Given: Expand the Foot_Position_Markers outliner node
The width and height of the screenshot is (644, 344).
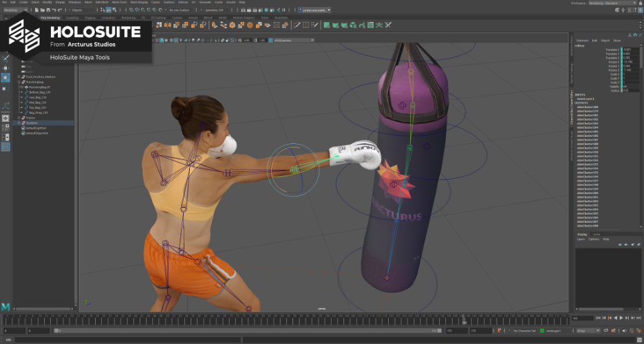Looking at the screenshot, I should 19,77.
